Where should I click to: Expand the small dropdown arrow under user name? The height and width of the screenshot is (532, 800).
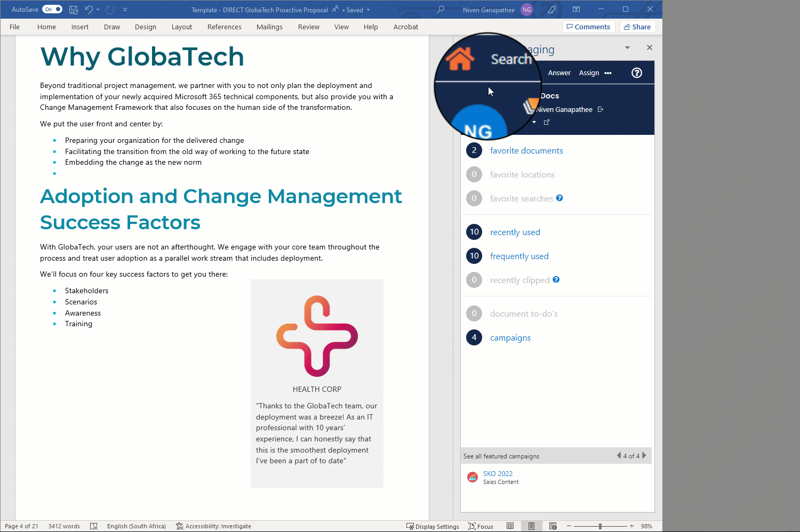(x=534, y=122)
